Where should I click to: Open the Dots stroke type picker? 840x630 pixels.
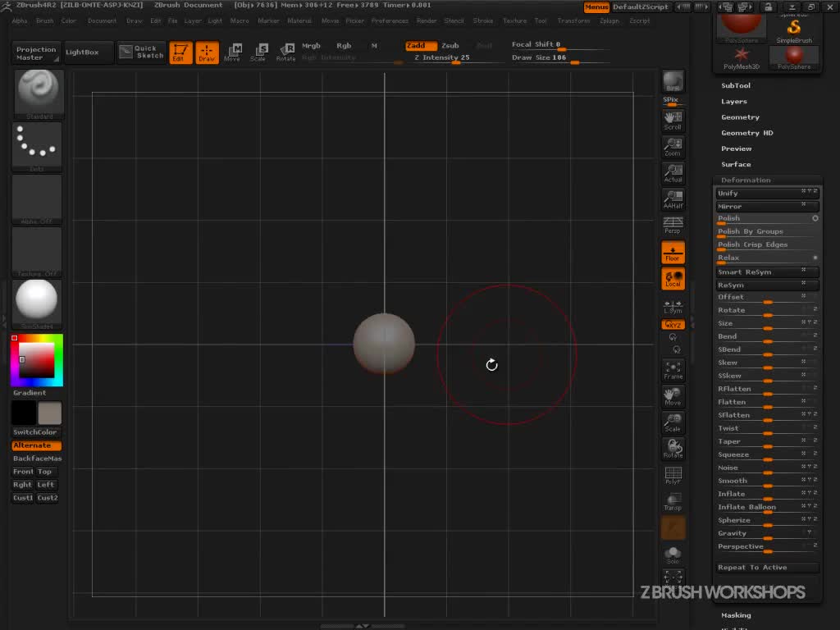pyautogui.click(x=37, y=147)
